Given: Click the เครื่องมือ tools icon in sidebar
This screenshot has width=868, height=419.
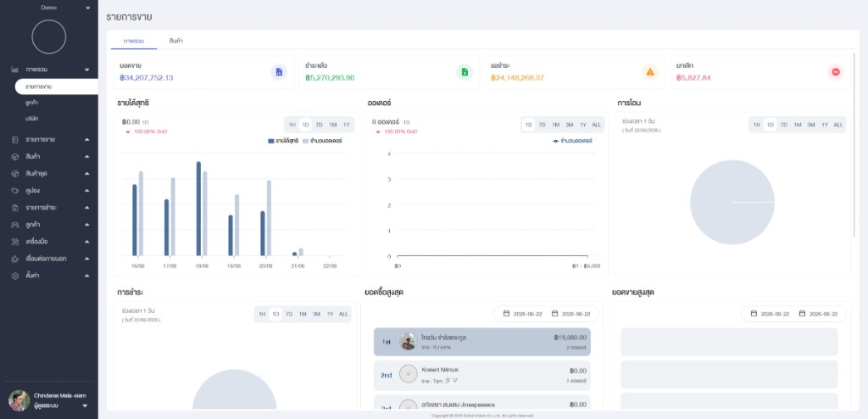Looking at the screenshot, I should click(x=15, y=242).
